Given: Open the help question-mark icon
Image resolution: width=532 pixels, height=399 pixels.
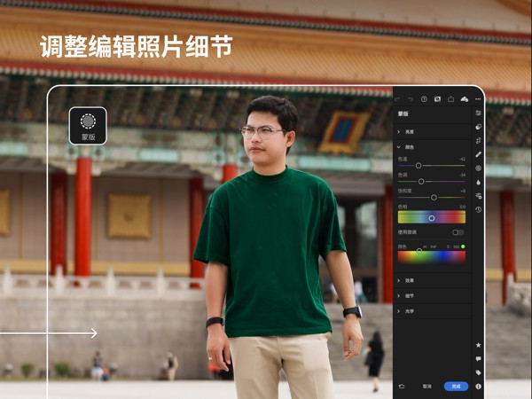Looking at the screenshot, I should pos(424,98).
